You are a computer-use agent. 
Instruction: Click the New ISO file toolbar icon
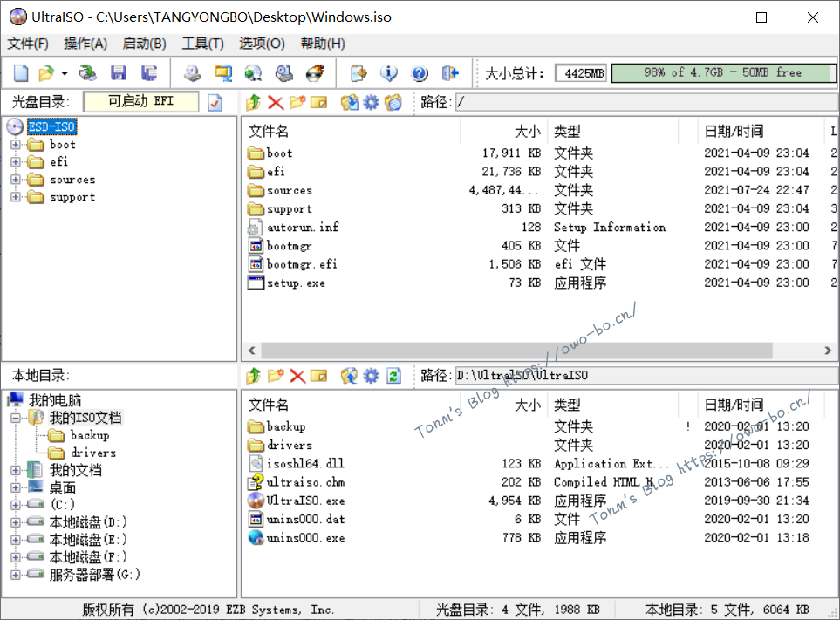21,73
